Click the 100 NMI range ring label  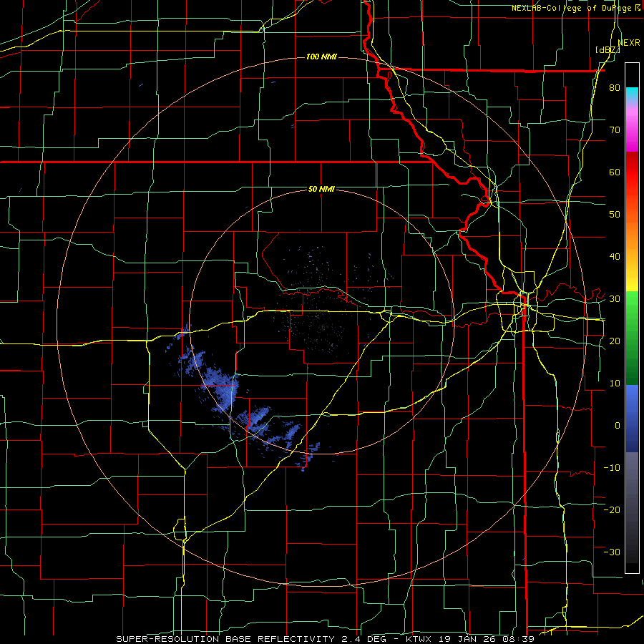[321, 57]
